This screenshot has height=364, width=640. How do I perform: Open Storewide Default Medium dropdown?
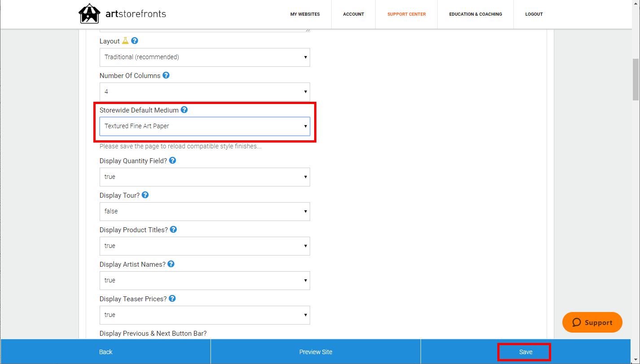point(205,126)
